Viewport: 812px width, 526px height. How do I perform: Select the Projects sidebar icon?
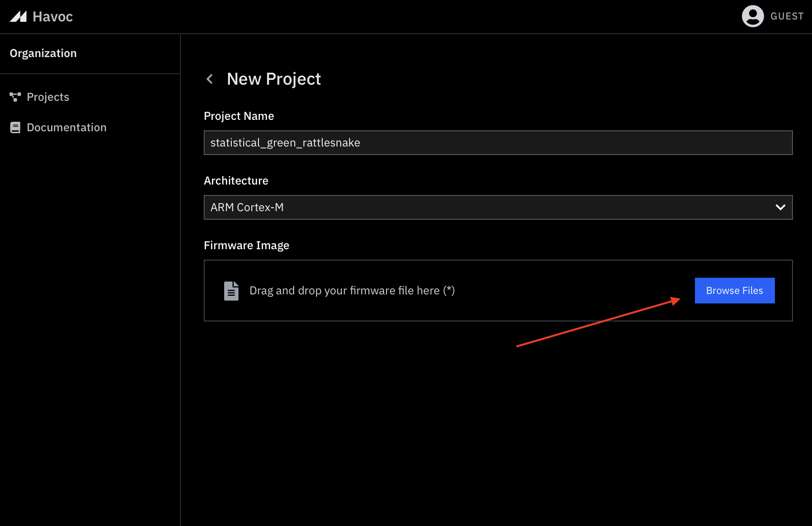[14, 97]
